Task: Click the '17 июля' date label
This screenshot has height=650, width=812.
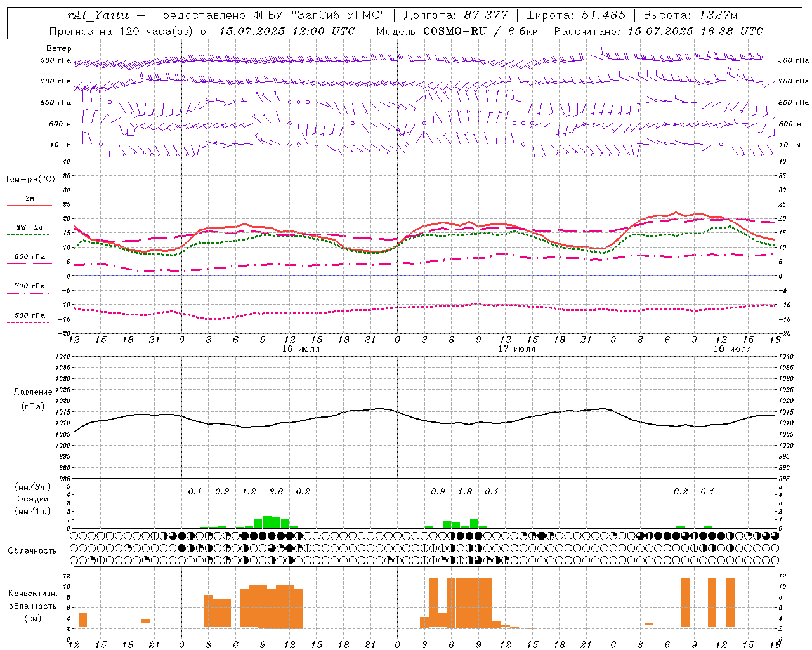Action: (516, 349)
